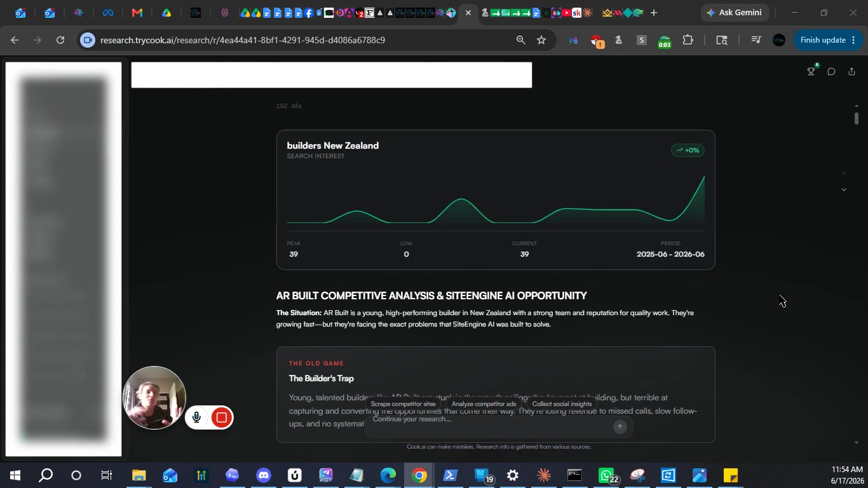The width and height of the screenshot is (868, 488).
Task: Click the green 0:03 timer extension
Action: tap(664, 41)
